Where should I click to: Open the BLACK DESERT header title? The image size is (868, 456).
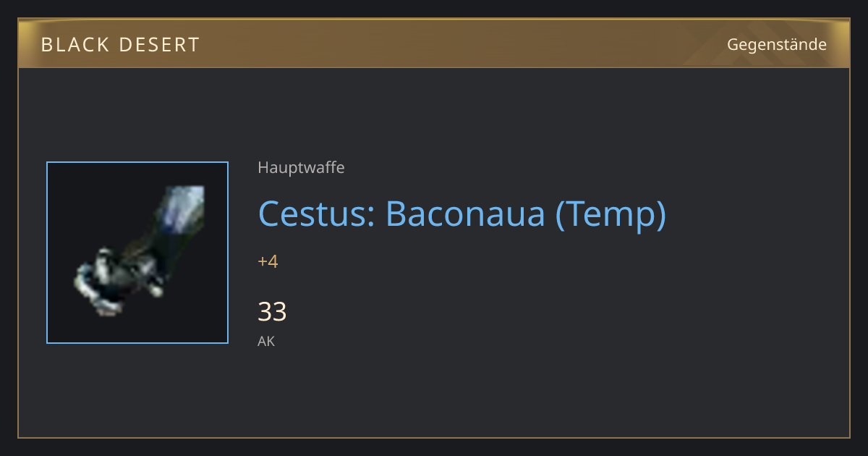tap(120, 45)
